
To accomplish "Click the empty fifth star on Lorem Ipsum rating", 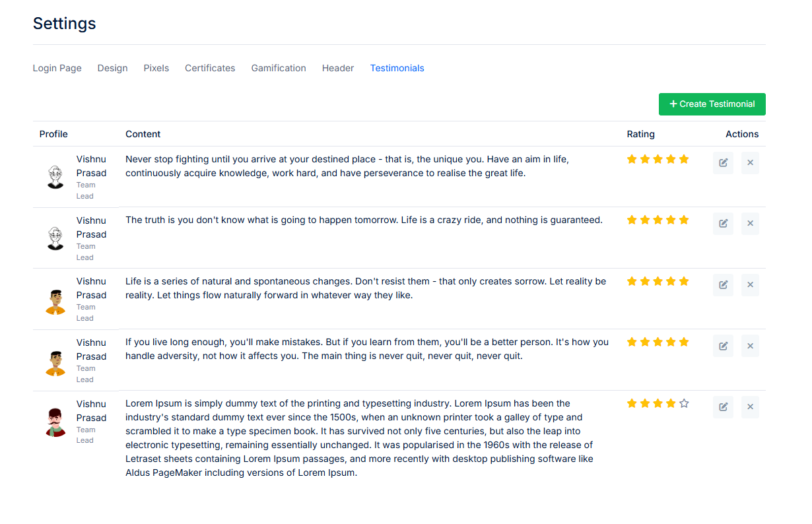I will click(x=684, y=403).
